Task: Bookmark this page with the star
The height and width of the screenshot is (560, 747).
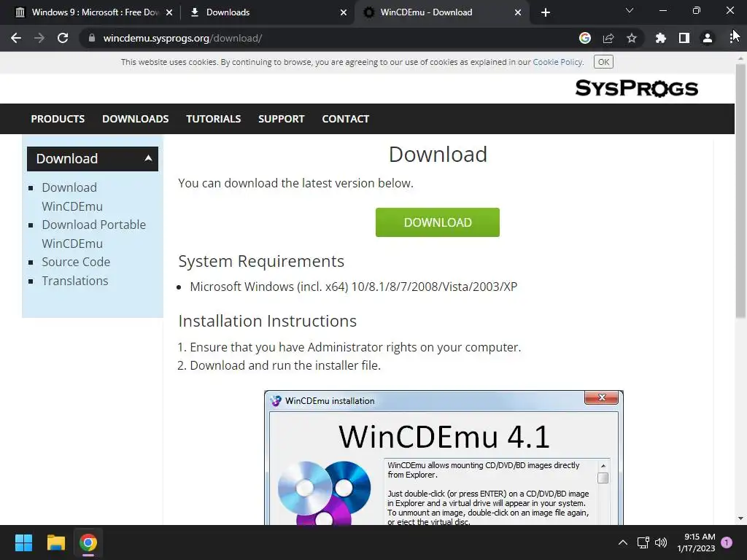Action: pos(632,38)
